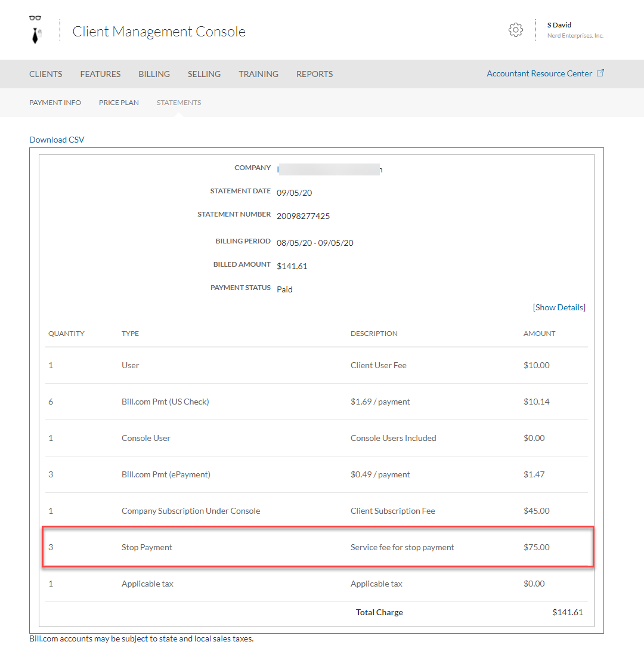Click the Client Subscription Fee description
The height and width of the screenshot is (651, 644).
click(x=393, y=511)
